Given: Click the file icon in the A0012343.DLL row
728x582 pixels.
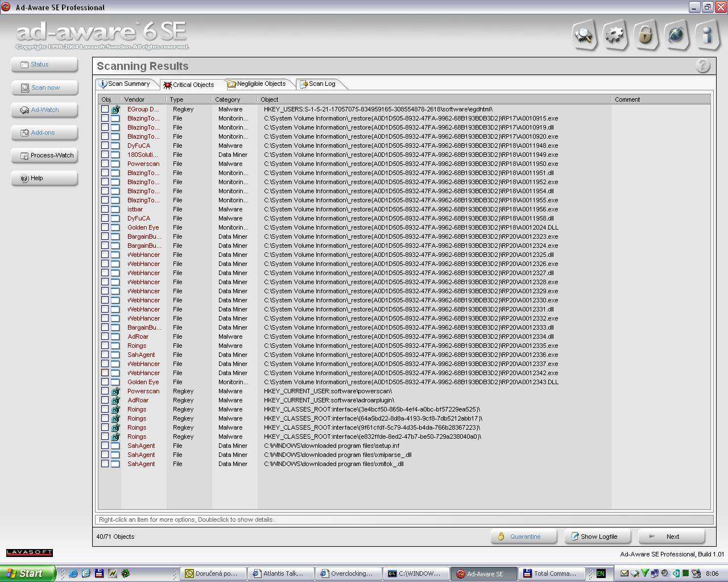Looking at the screenshot, I should tap(115, 382).
